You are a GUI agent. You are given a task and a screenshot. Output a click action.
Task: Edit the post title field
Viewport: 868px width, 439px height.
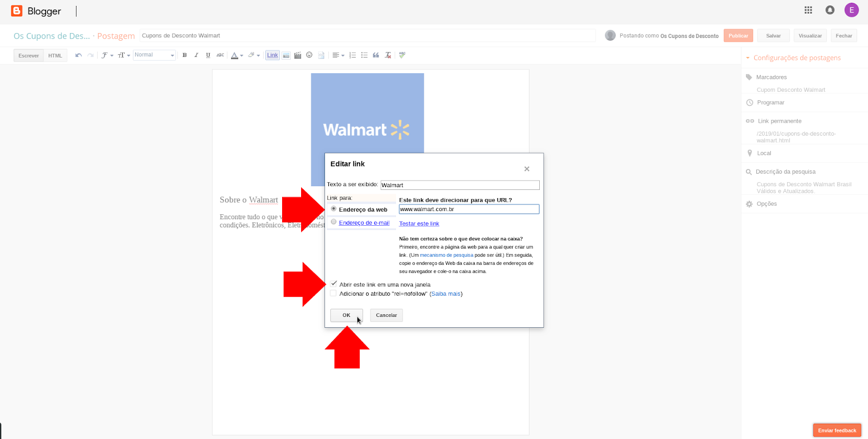(367, 36)
